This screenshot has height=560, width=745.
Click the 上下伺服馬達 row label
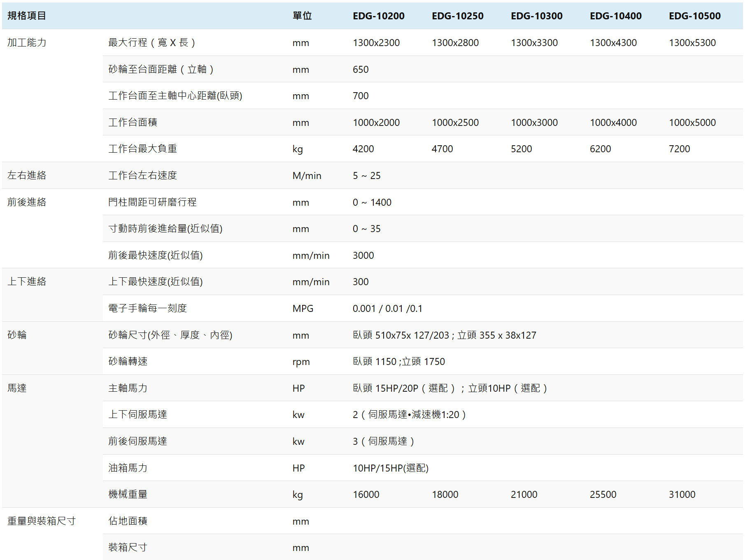137,414
